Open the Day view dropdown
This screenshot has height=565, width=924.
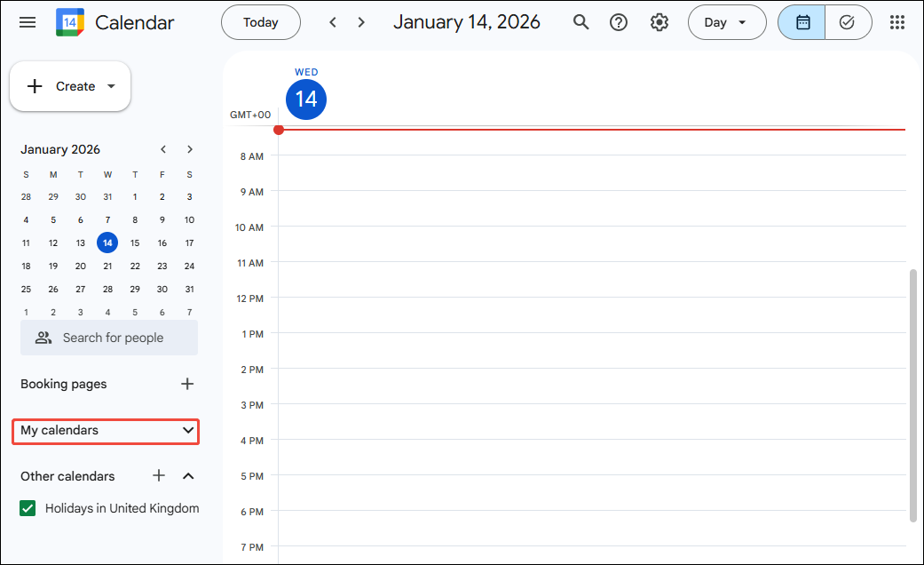727,22
